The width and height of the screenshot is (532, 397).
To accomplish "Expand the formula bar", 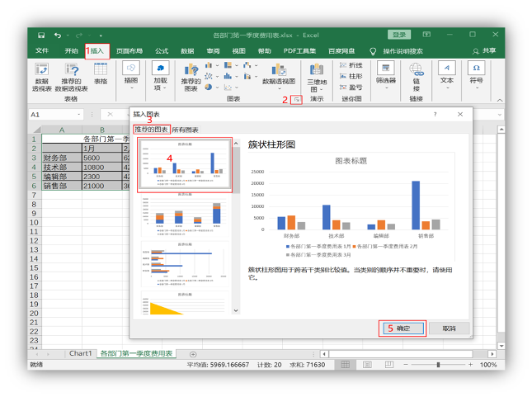I will point(500,115).
